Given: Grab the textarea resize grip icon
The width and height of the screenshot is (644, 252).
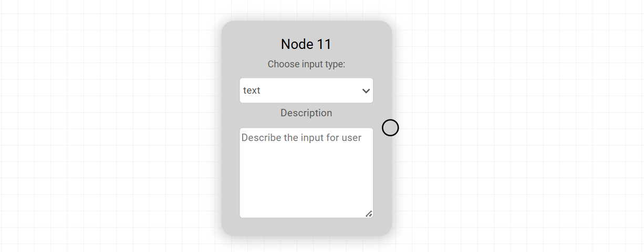Looking at the screenshot, I should [x=369, y=214].
